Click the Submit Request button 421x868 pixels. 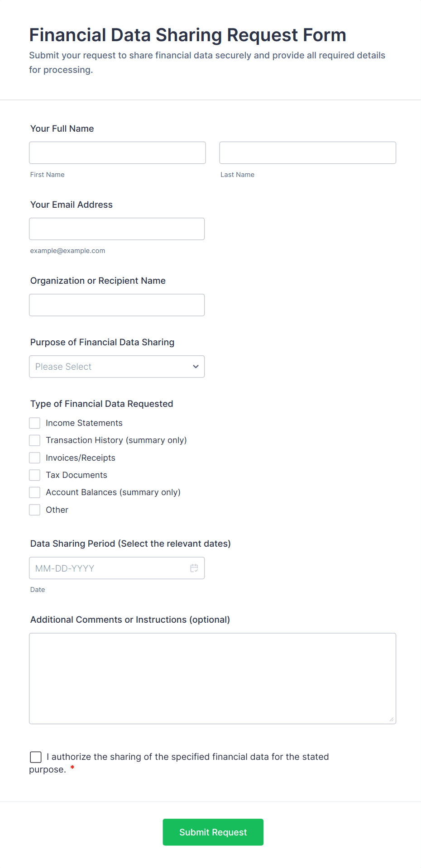[x=213, y=832]
